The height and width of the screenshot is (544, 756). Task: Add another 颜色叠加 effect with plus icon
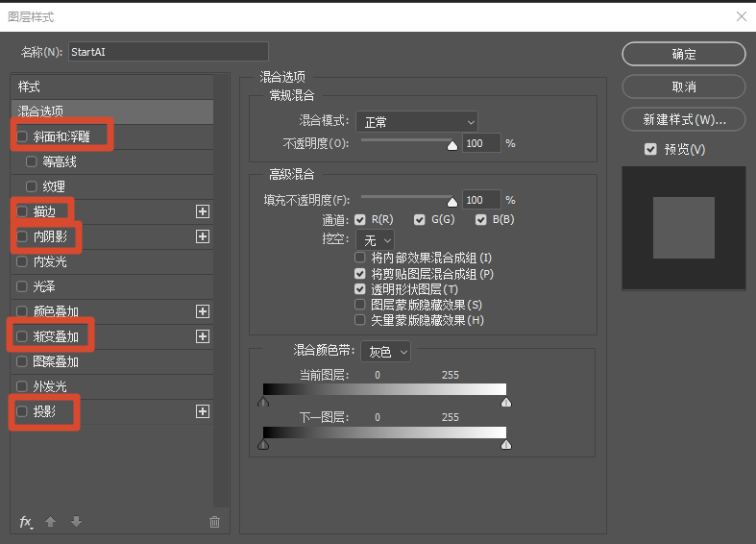point(203,311)
